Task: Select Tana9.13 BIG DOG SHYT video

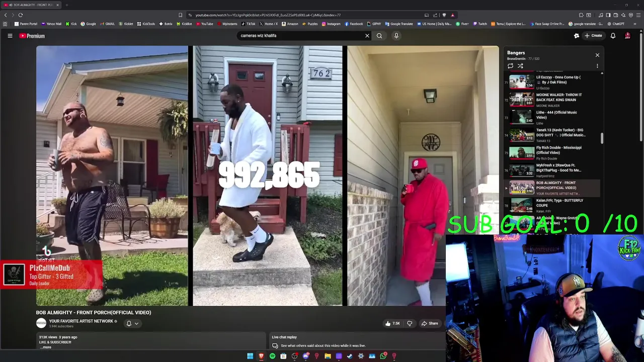Action: click(551, 135)
